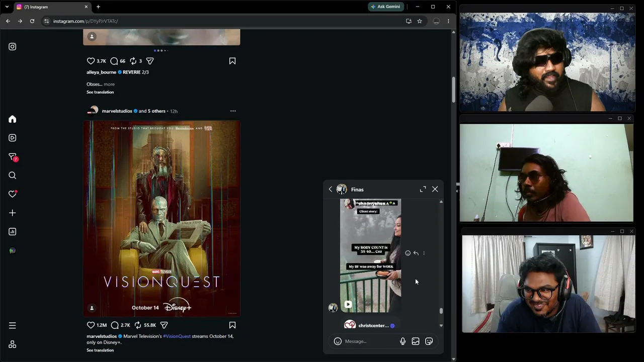The image size is (644, 362).
Task: Repost the VisionQuest post with 55.8K reposts
Action: coord(138,325)
